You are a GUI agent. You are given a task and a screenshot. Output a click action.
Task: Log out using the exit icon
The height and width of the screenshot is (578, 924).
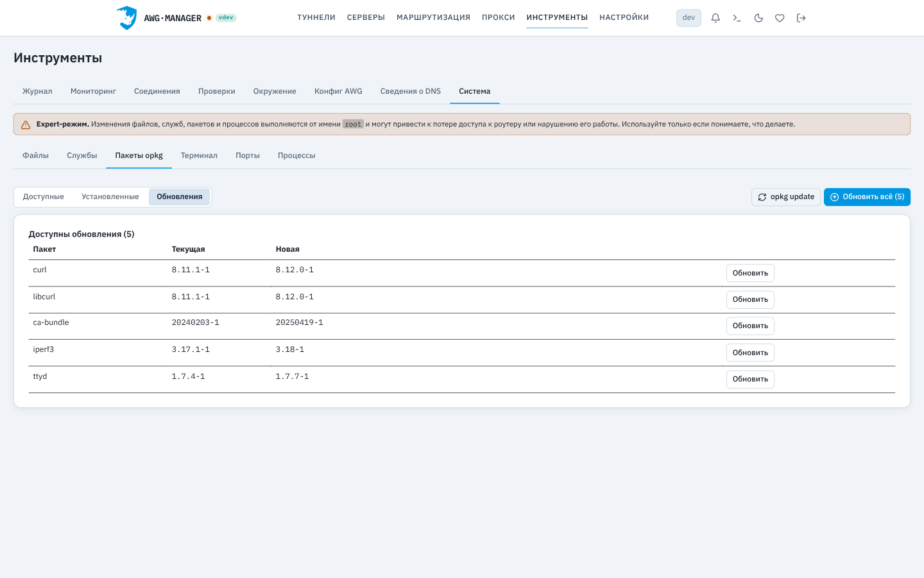(x=801, y=18)
